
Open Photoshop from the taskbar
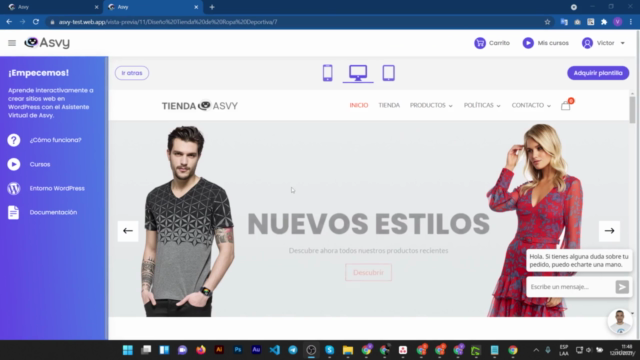click(x=238, y=350)
